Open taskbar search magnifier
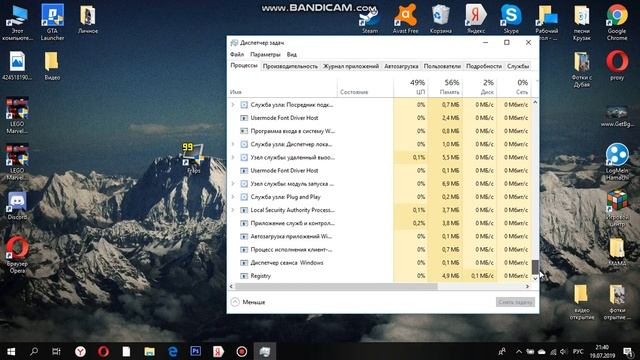640x360 pixels. point(34,351)
